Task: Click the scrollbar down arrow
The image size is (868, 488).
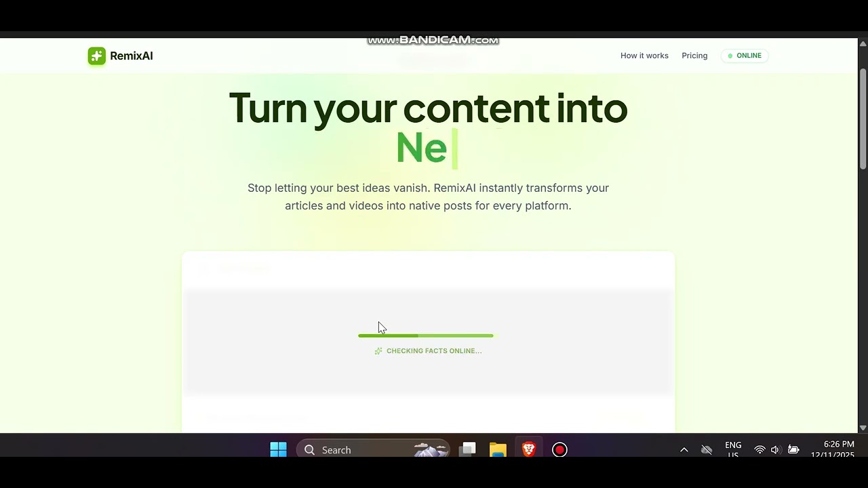Action: tap(863, 428)
